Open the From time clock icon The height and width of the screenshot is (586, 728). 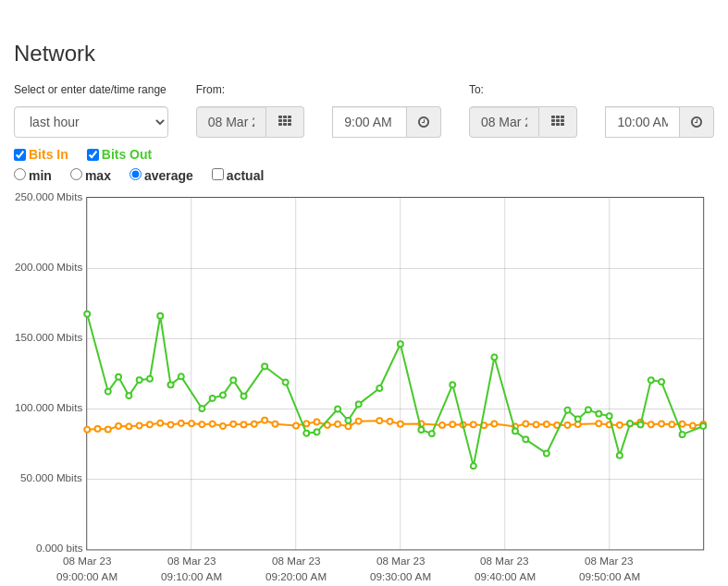point(424,122)
